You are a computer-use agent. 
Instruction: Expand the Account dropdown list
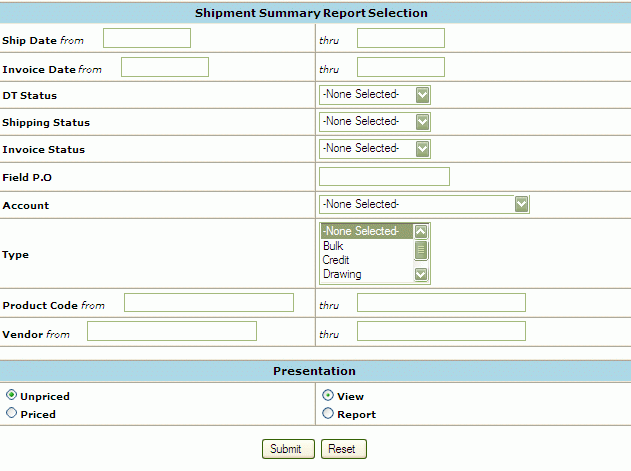coord(423,204)
